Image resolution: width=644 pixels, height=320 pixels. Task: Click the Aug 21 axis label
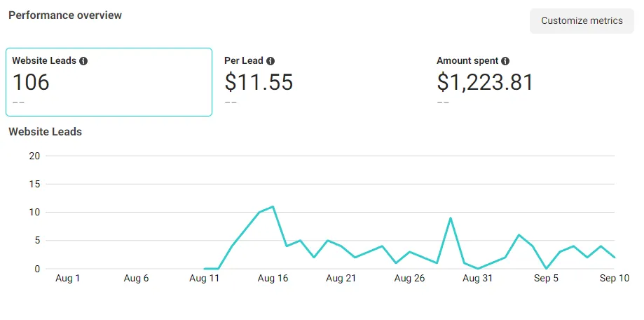pos(341,279)
